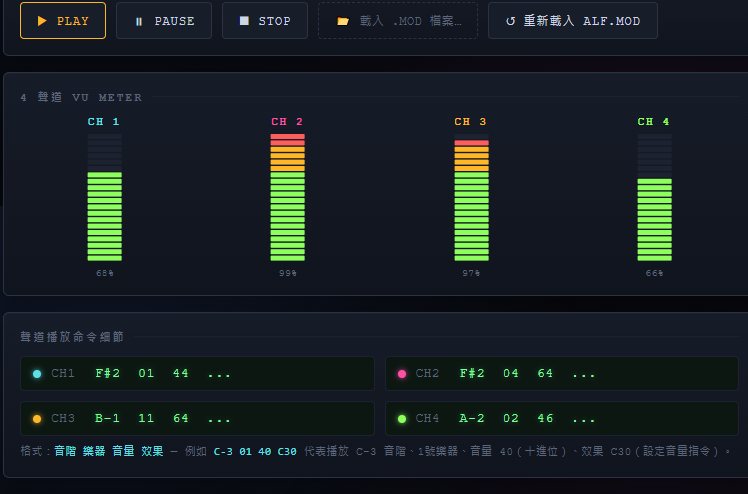Pause the playing MOD track

[x=164, y=21]
